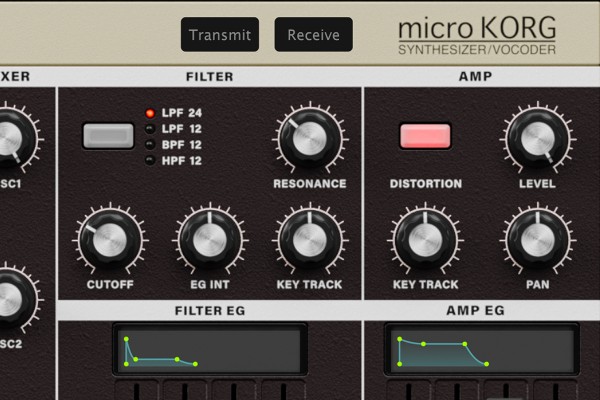Screen dimensions: 600x400
Task: Click the AMP EG section header
Action: [475, 310]
